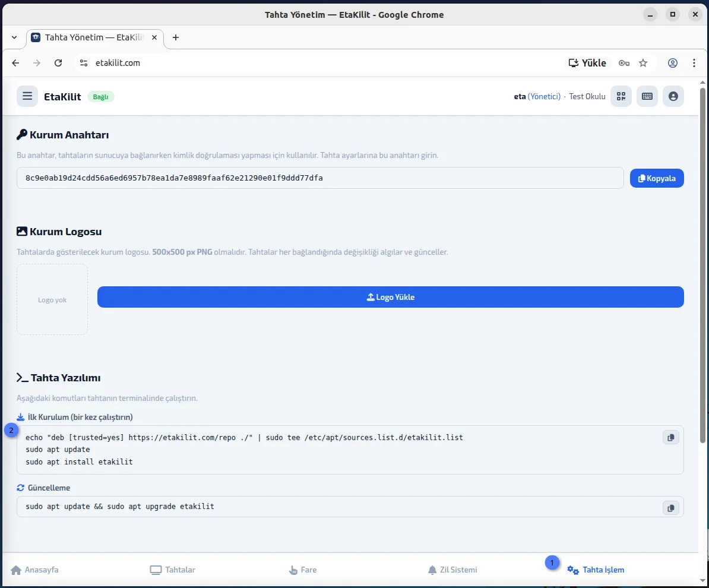This screenshot has width=709, height=588.
Task: Click the Kurum Anahtarı key field
Action: pos(320,178)
